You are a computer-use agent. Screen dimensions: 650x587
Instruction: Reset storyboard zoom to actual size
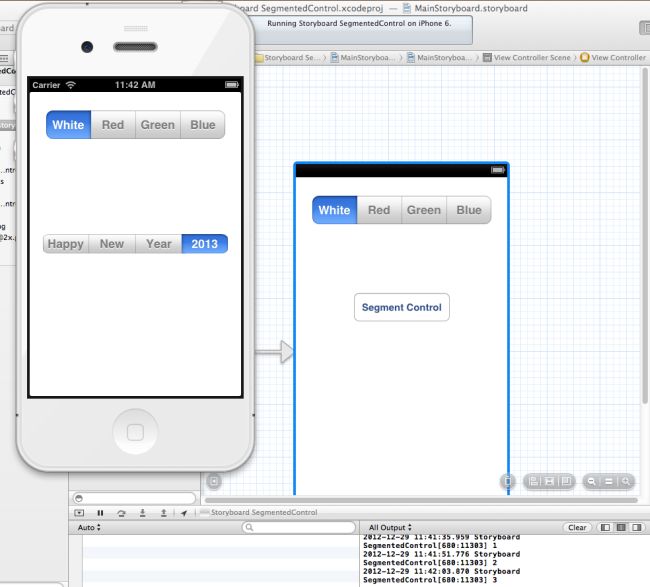coord(609,481)
